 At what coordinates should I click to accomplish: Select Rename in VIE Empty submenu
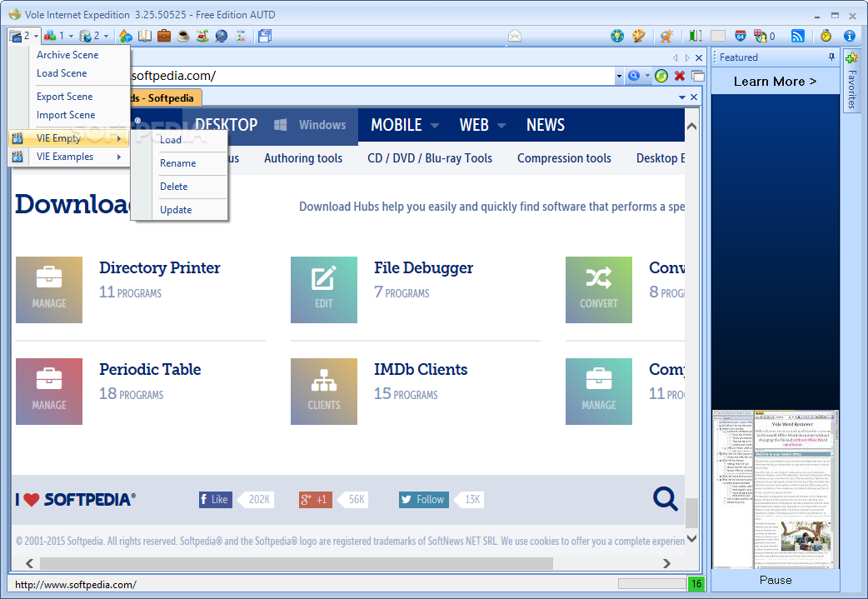click(177, 163)
